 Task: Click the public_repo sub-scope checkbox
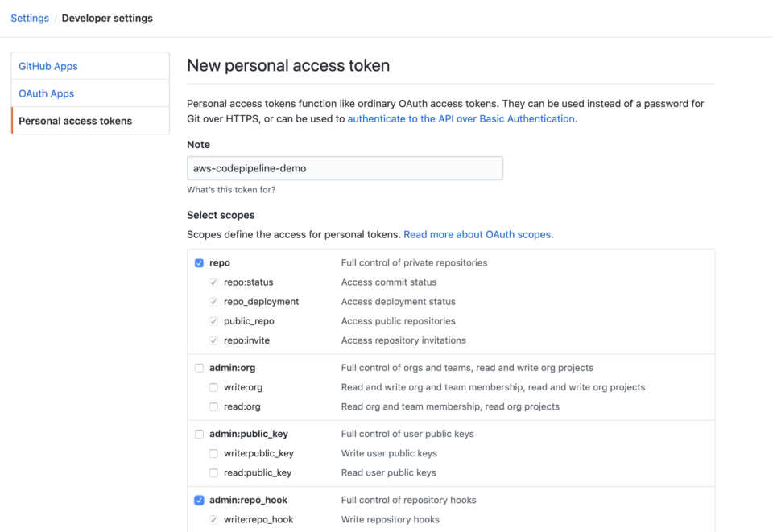click(213, 321)
